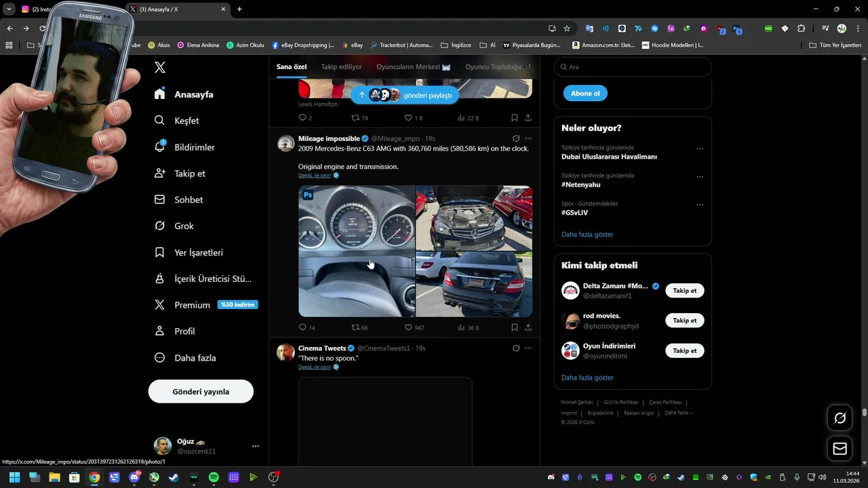Open Anasayfa home in sidebar
This screenshot has width=868, height=488.
(x=184, y=94)
